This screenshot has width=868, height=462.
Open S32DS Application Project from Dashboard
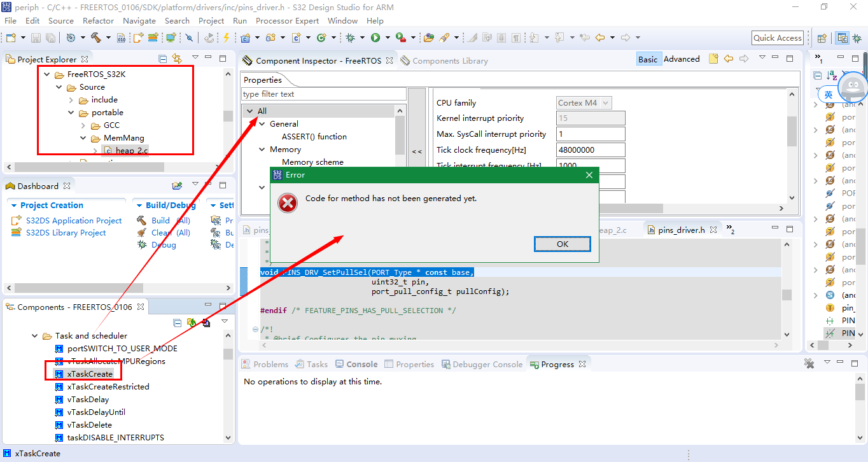(72, 220)
